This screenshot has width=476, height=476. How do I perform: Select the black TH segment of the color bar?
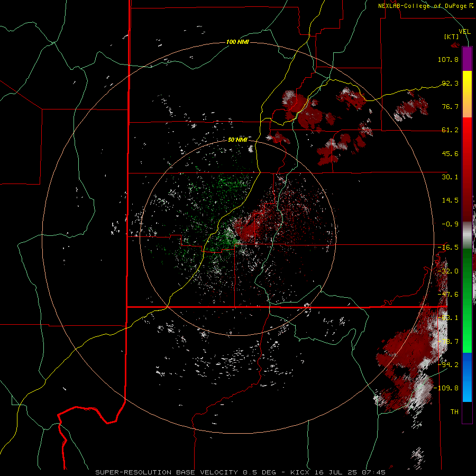pos(467,412)
